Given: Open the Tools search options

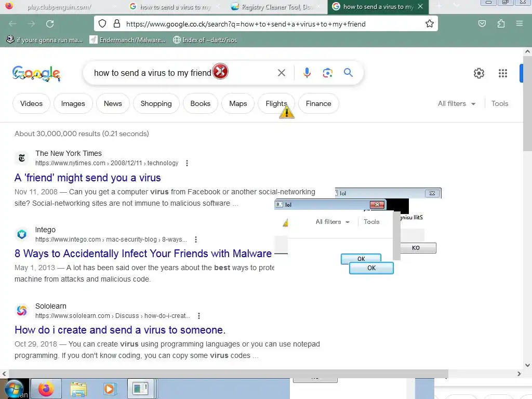Looking at the screenshot, I should coord(499,103).
